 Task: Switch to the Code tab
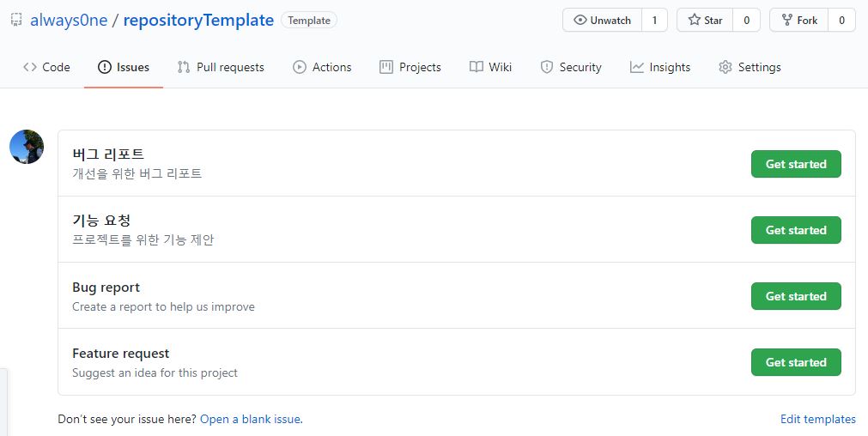[46, 67]
